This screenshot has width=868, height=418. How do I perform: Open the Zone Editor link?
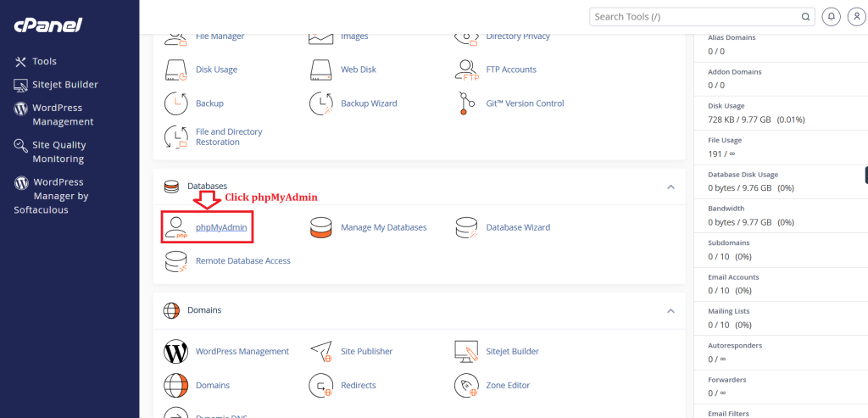[x=508, y=385]
